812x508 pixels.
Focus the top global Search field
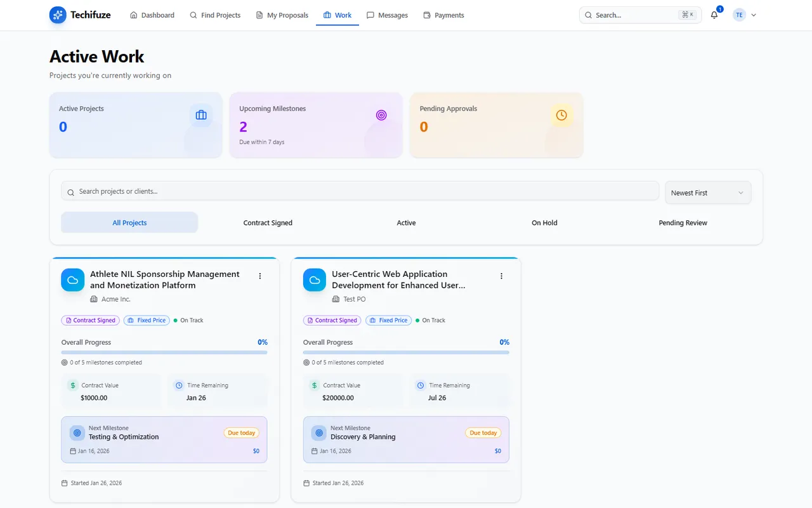pos(640,15)
